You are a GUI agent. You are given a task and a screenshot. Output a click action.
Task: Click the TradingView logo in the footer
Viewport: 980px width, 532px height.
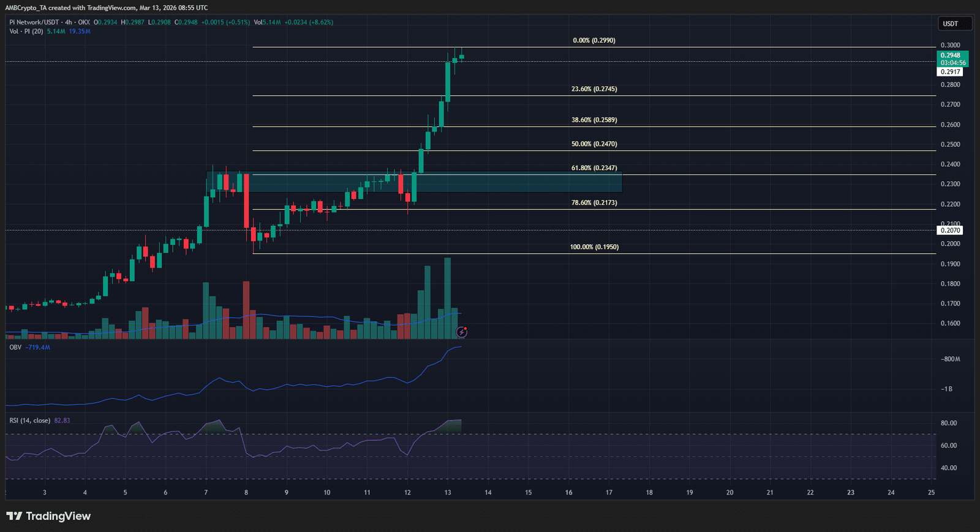pos(49,516)
